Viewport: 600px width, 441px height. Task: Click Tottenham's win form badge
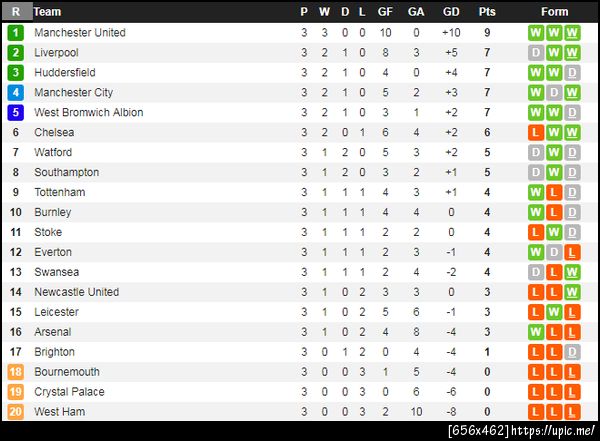pos(536,192)
